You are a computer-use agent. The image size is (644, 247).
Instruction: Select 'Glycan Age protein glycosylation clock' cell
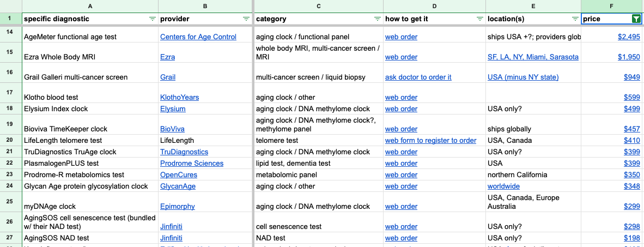[90, 186]
